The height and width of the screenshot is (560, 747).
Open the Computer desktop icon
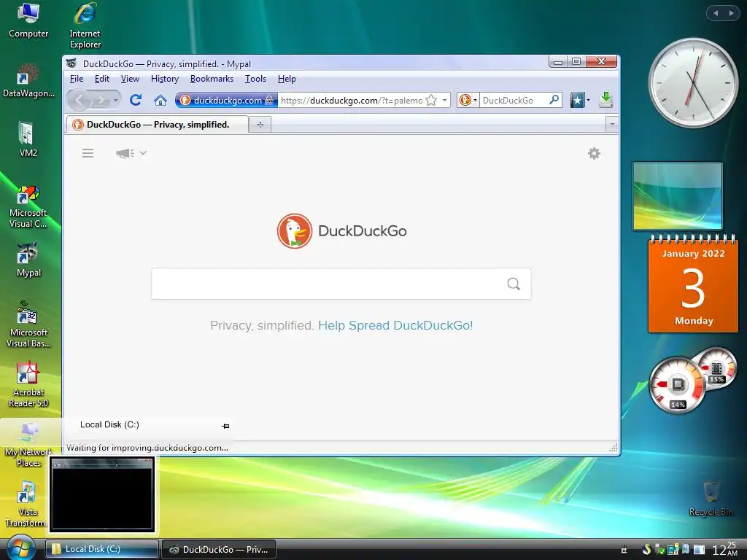pos(28,20)
